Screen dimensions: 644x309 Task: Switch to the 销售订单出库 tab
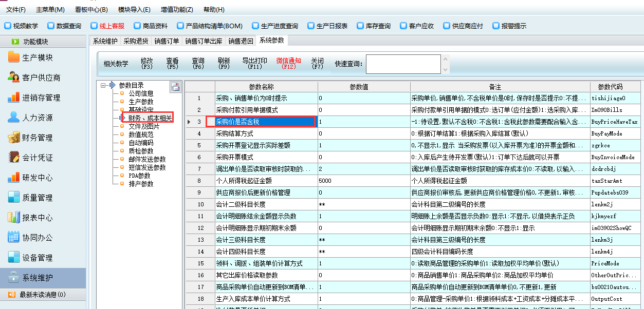204,41
